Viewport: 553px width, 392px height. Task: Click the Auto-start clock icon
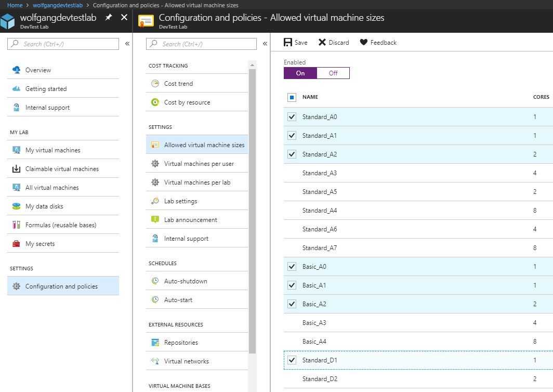tap(155, 299)
